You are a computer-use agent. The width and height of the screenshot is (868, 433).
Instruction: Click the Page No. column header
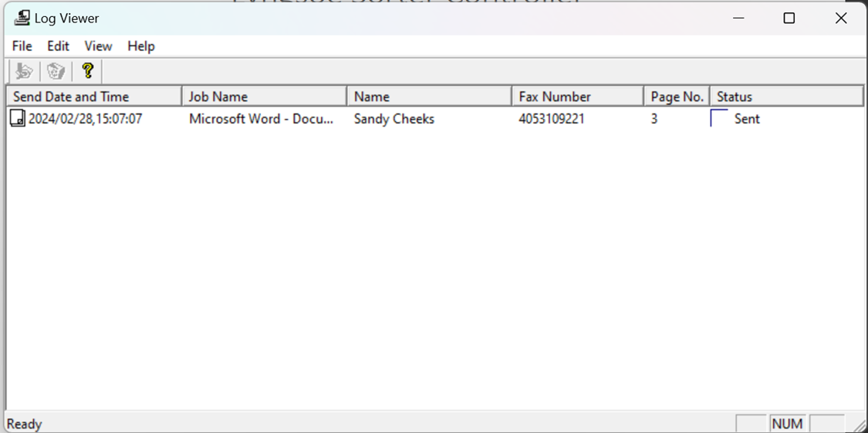click(x=677, y=96)
